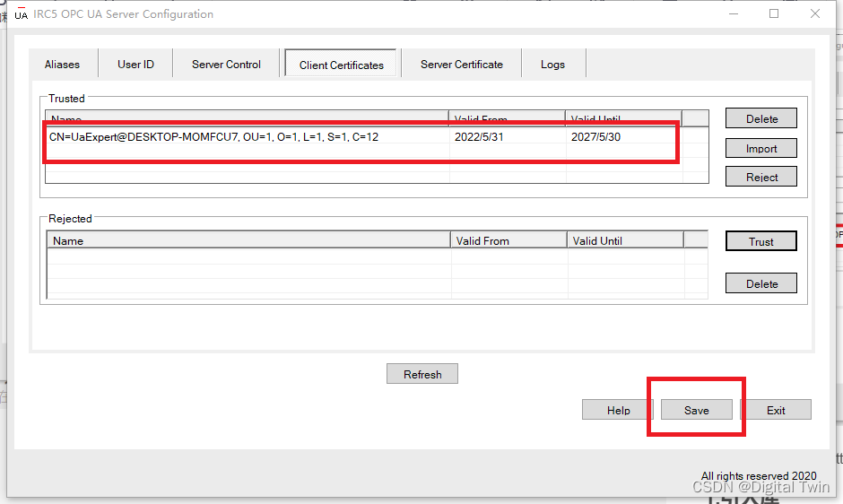Screen dimensions: 843x504
Task: Click the Import button
Action: click(761, 148)
